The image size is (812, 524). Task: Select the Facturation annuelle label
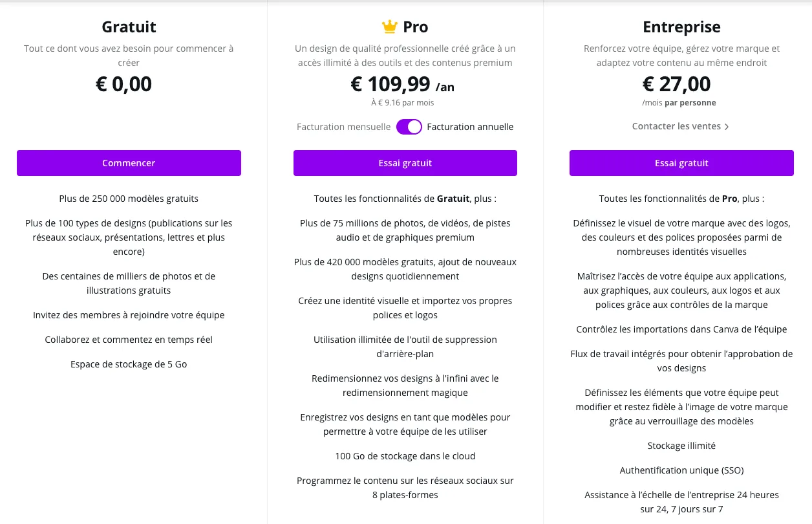(x=470, y=127)
